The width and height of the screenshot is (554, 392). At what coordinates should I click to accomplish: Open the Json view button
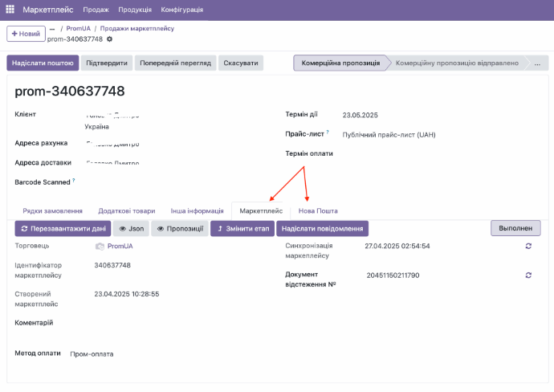(x=131, y=229)
